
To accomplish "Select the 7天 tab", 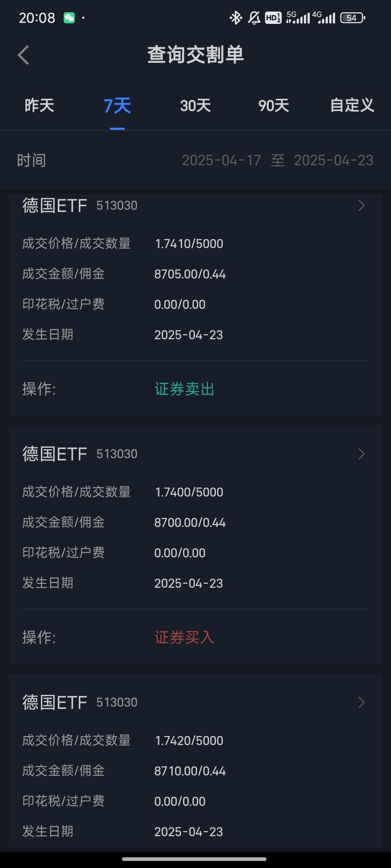I will pos(117,106).
